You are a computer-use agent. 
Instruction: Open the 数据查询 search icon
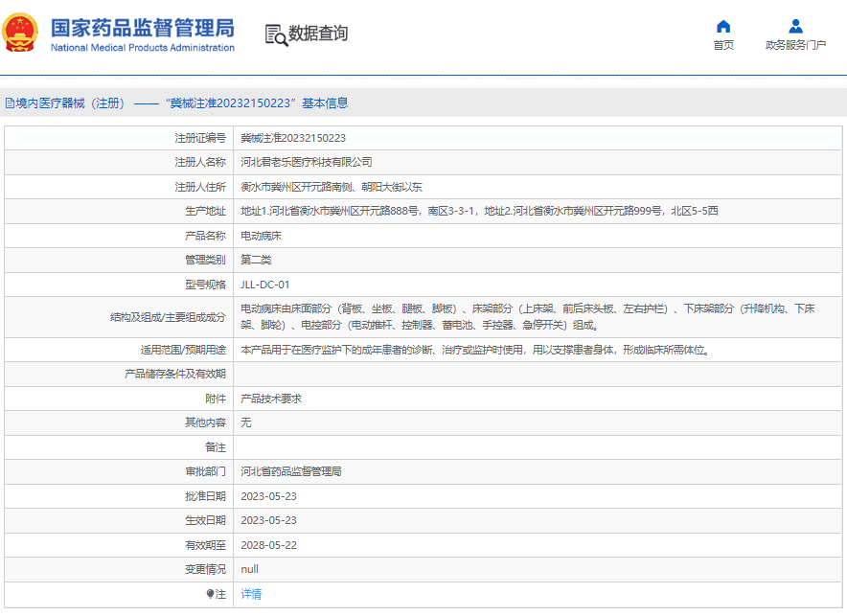point(276,35)
